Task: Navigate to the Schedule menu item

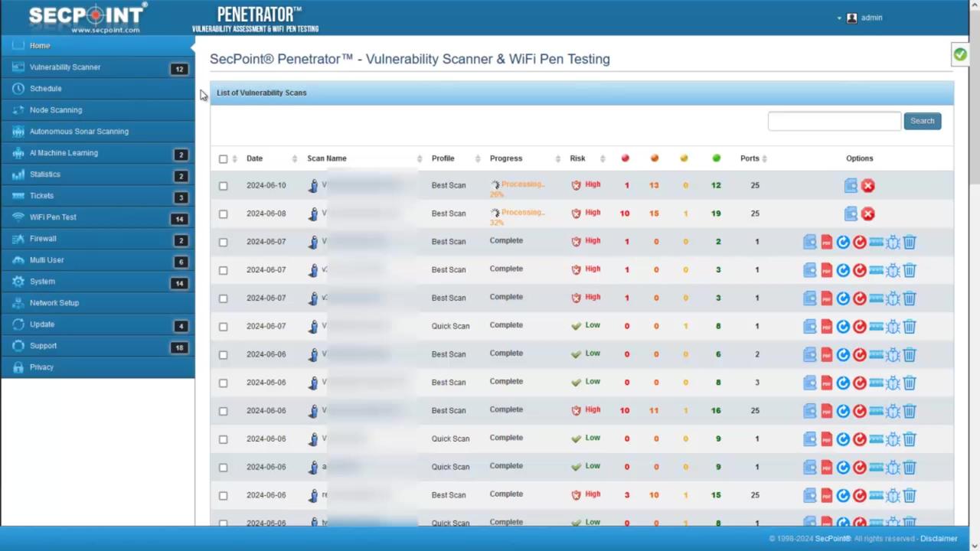Action: point(45,88)
